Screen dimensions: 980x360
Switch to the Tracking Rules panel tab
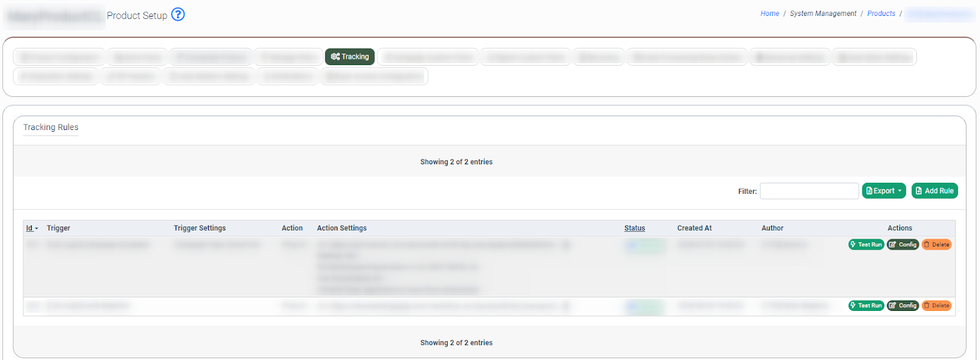(51, 128)
